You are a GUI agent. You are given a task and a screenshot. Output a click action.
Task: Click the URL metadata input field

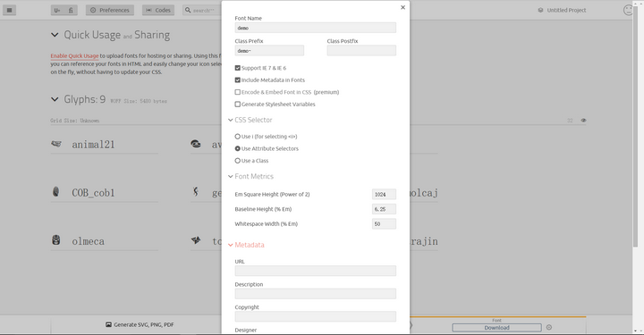tap(316, 271)
